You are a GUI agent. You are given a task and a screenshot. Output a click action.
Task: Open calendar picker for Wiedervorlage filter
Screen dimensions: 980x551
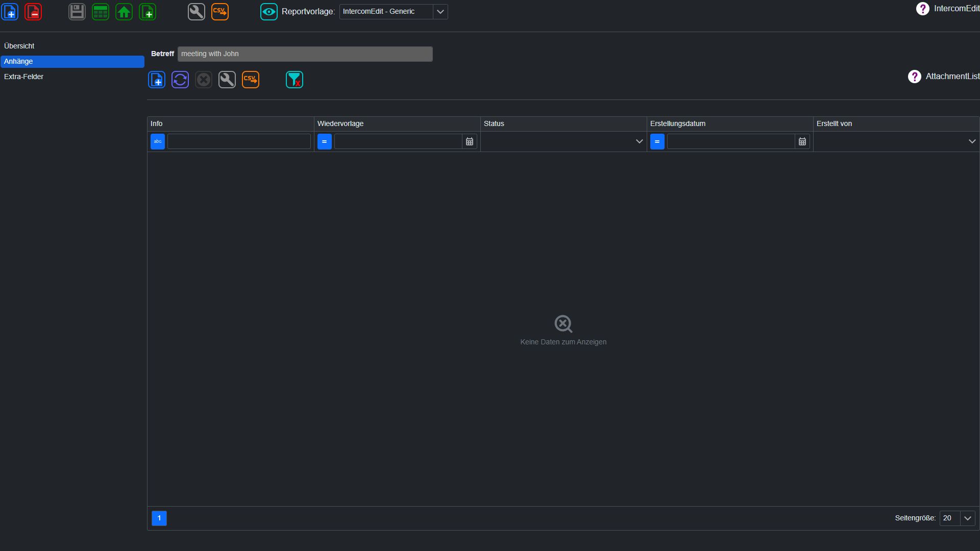pyautogui.click(x=470, y=141)
